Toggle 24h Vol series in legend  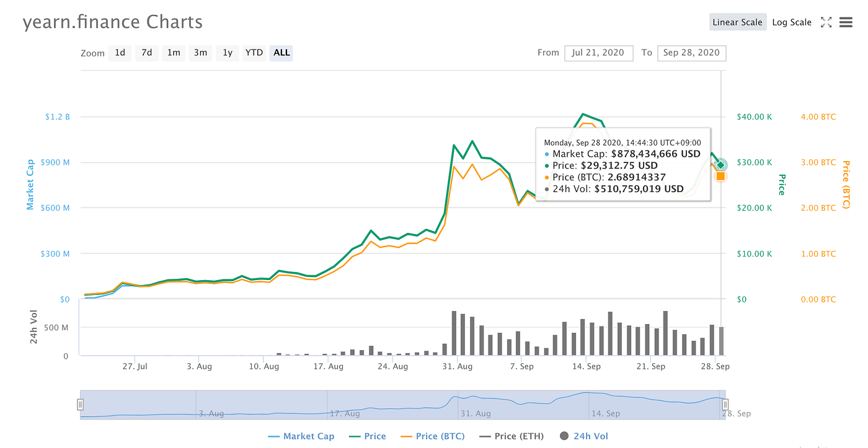[584, 436]
